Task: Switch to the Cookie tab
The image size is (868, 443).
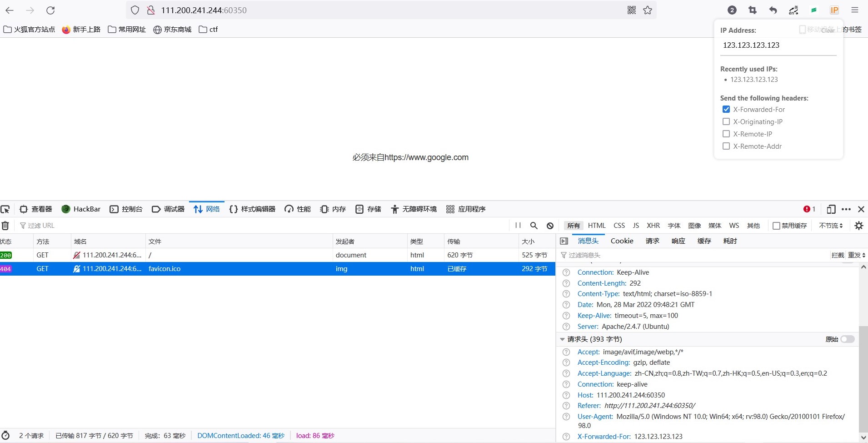Action: tap(622, 241)
